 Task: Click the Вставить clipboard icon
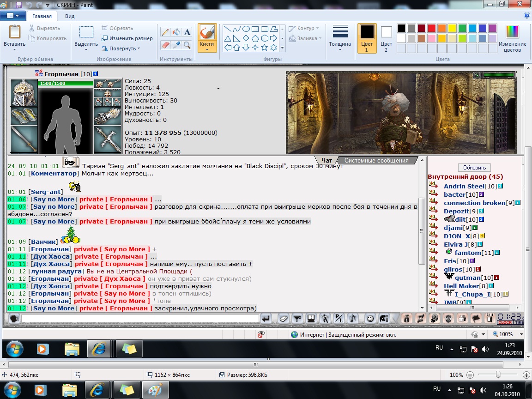pyautogui.click(x=15, y=32)
